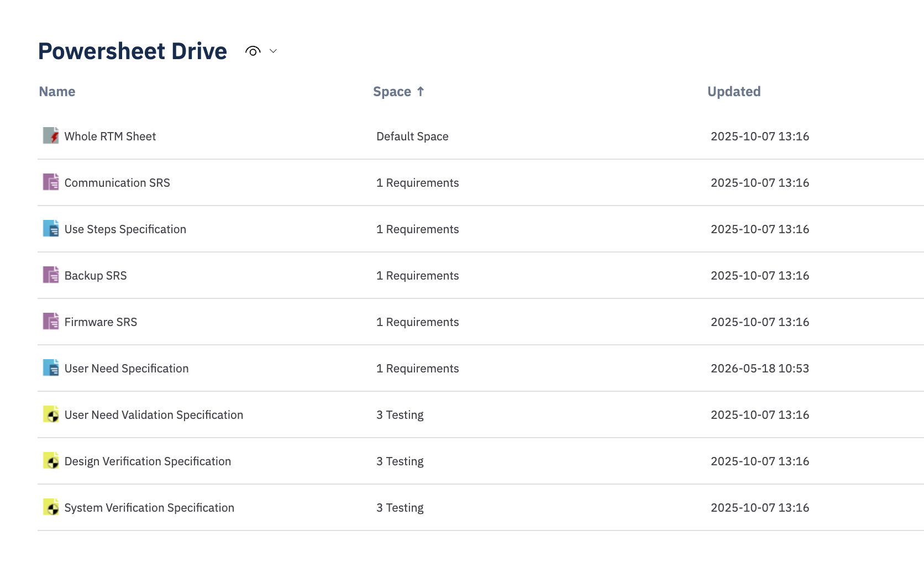This screenshot has height=578, width=924.
Task: Open System Verification Specification
Action: click(x=149, y=508)
